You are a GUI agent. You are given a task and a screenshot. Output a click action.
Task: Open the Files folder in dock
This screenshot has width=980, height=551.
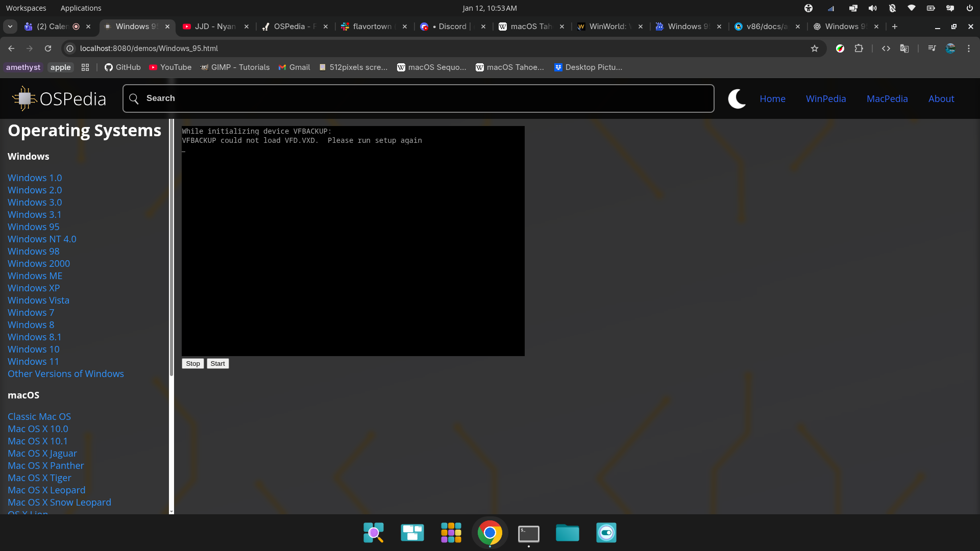click(x=567, y=533)
